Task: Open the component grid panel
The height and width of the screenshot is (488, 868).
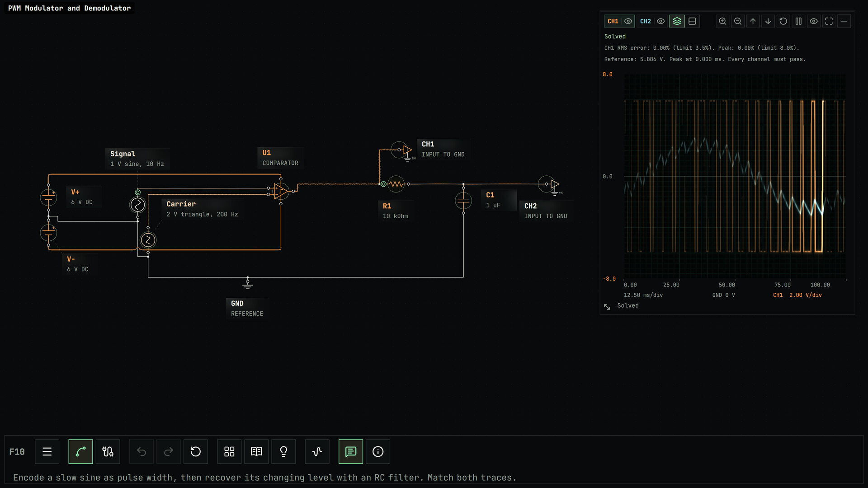Action: [x=229, y=451]
